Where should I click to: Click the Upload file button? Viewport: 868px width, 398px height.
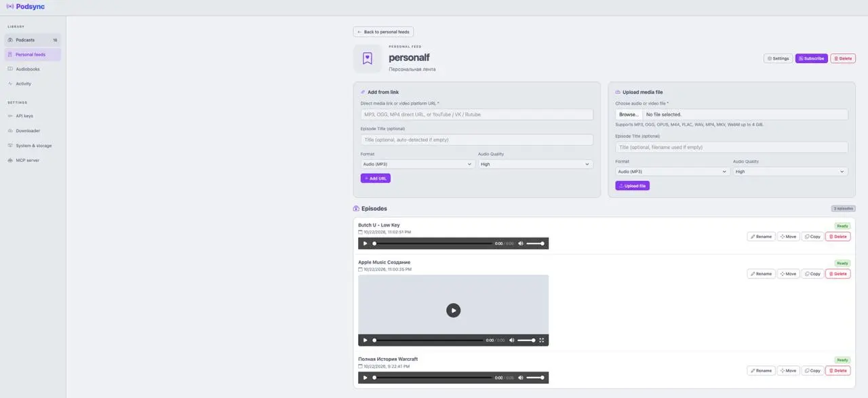click(633, 186)
